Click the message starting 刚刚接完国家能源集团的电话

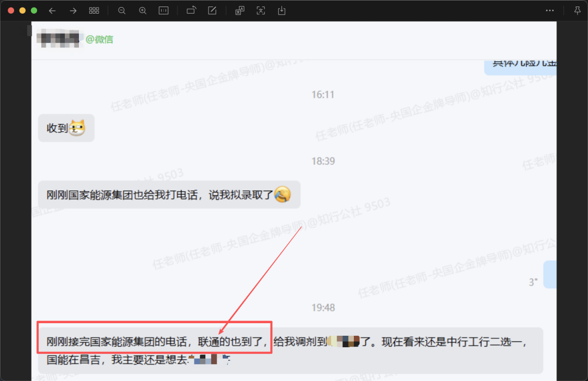pos(291,350)
